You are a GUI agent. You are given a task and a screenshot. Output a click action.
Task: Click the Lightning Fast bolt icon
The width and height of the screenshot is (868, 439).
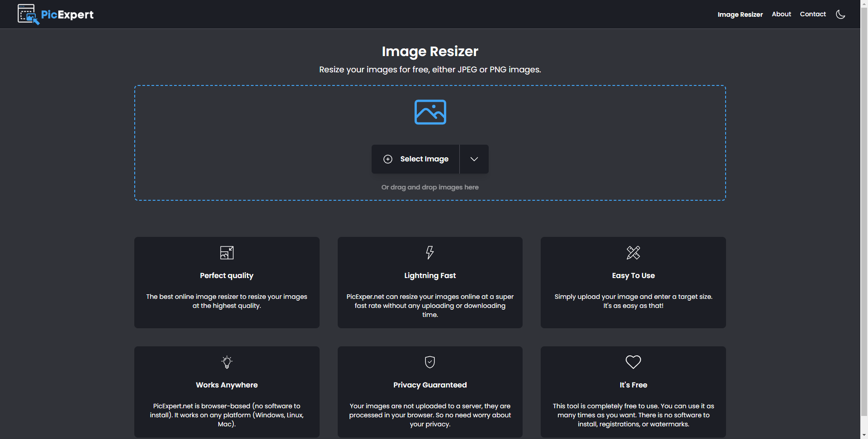(x=430, y=252)
